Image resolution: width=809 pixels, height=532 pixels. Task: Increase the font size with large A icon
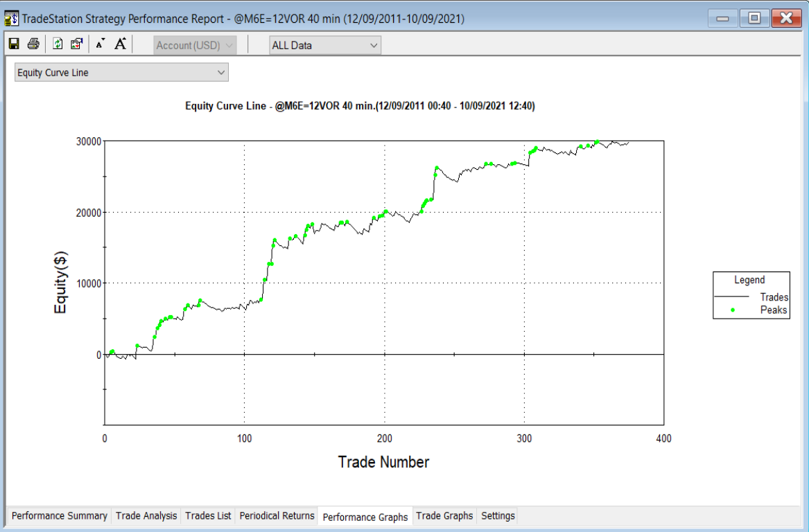click(120, 44)
